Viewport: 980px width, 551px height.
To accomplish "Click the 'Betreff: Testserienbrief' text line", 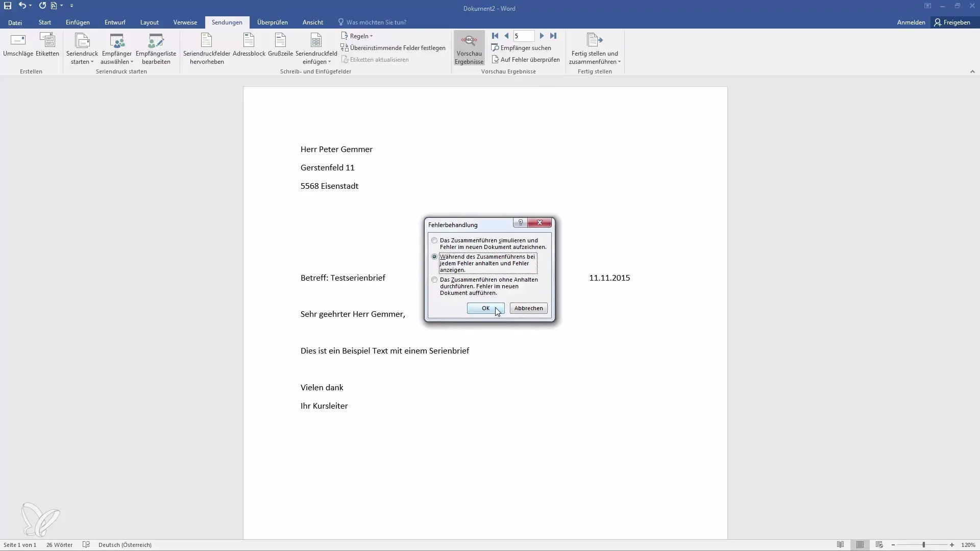I will pos(343,278).
